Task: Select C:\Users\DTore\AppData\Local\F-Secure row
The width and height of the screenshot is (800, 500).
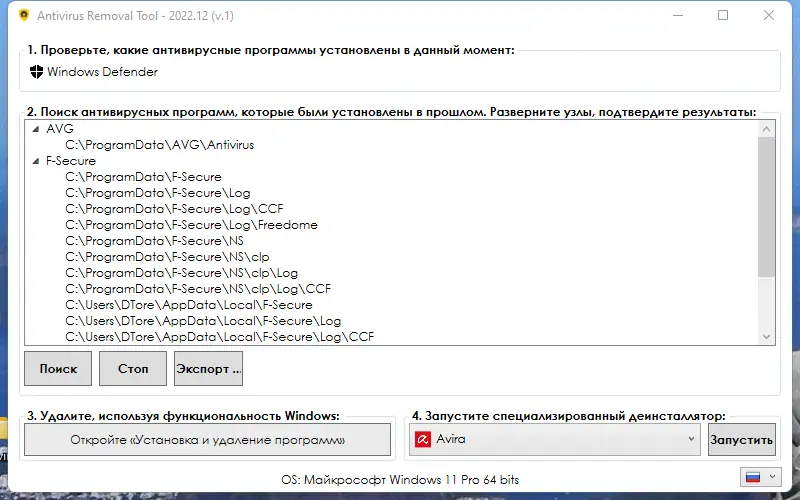Action: 189,305
